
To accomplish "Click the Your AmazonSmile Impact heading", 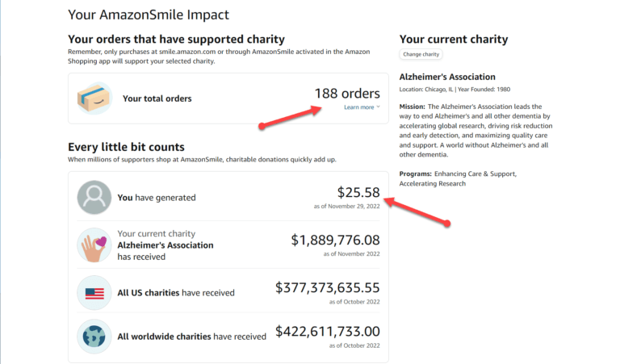I will 149,15.
